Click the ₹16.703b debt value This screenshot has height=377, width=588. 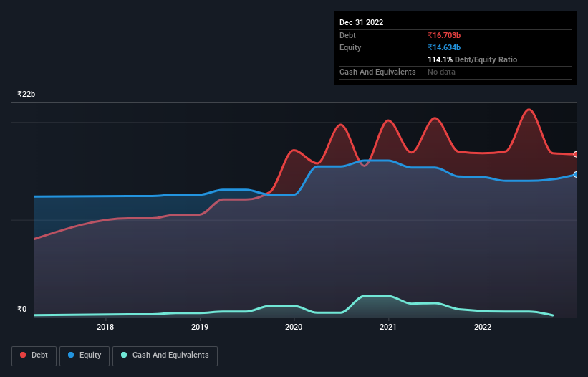click(444, 35)
